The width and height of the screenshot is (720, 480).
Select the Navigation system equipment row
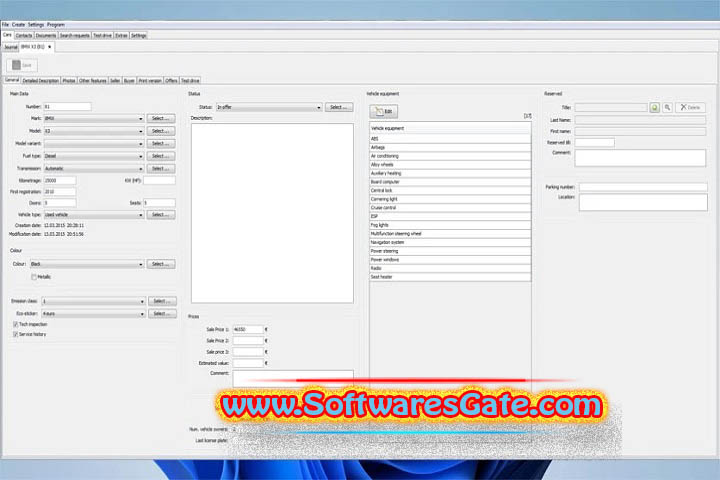tap(450, 242)
